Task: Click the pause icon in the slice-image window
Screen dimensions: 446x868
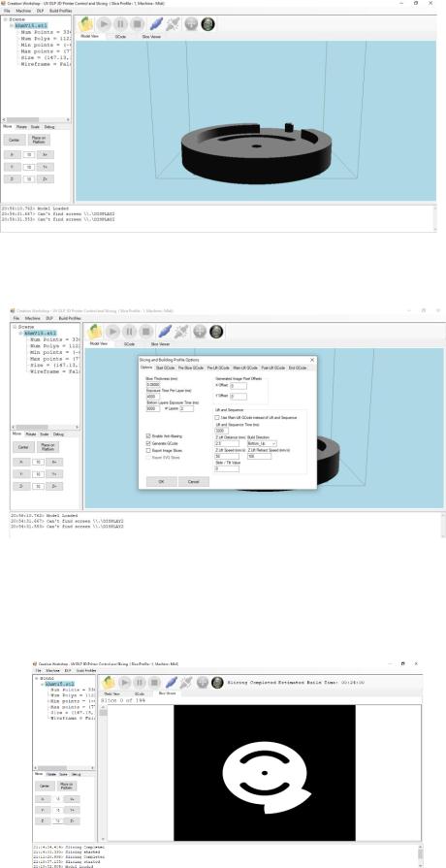Action: 141,682
